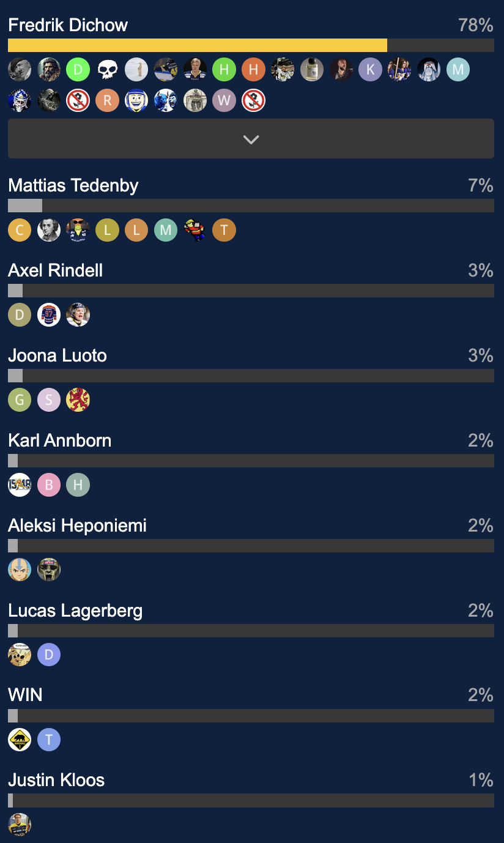Click the white skull voter avatar
The width and height of the screenshot is (504, 843).
(x=107, y=70)
